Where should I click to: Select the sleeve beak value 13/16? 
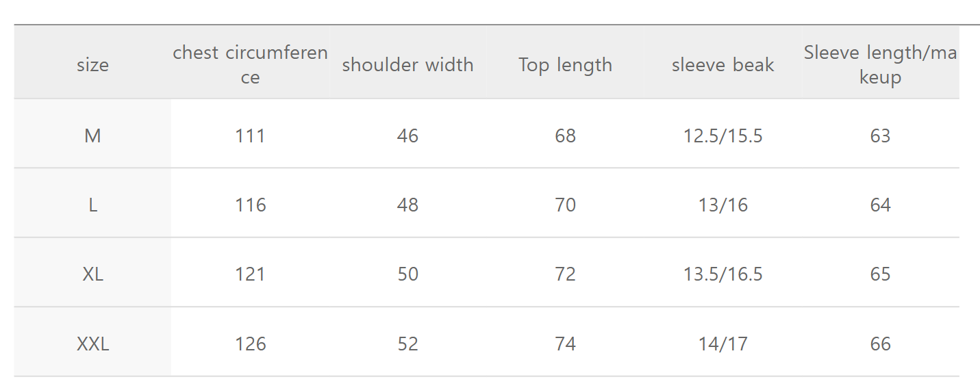(x=723, y=205)
